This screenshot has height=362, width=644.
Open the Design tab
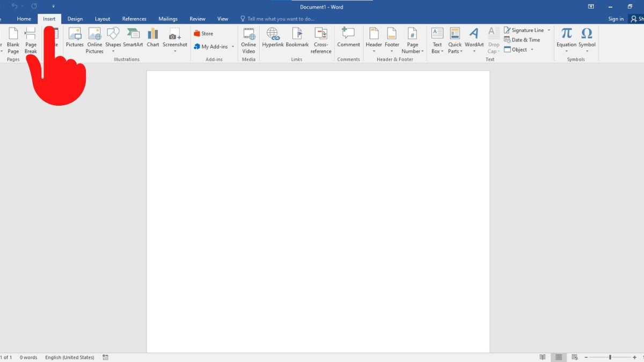click(x=75, y=19)
